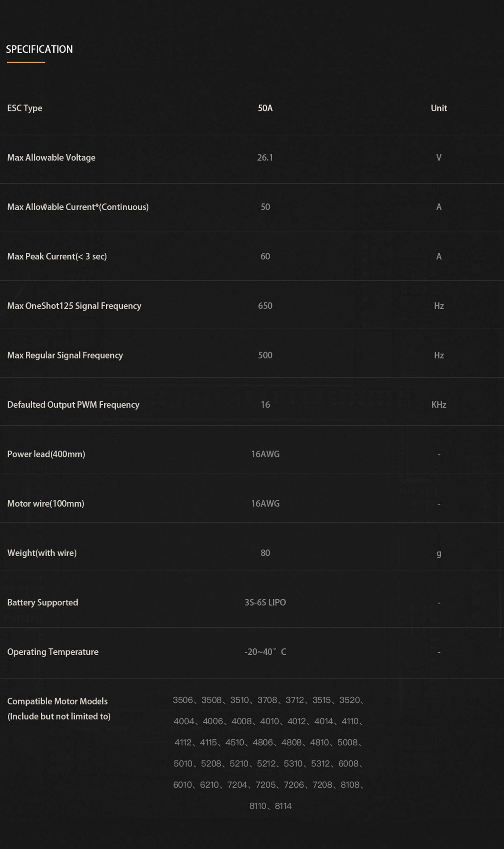Click the ESC Type row label

tap(25, 108)
